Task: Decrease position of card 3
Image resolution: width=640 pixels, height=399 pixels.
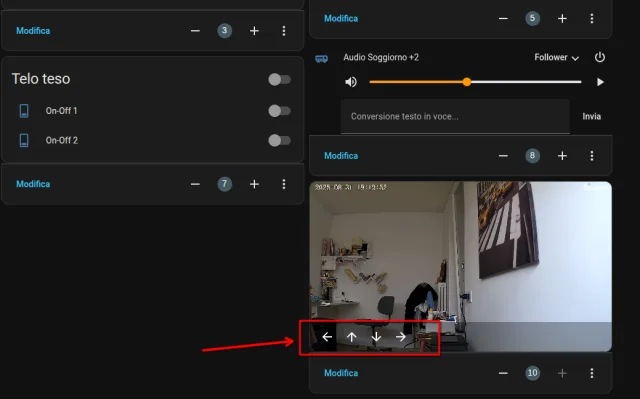Action: tap(195, 31)
